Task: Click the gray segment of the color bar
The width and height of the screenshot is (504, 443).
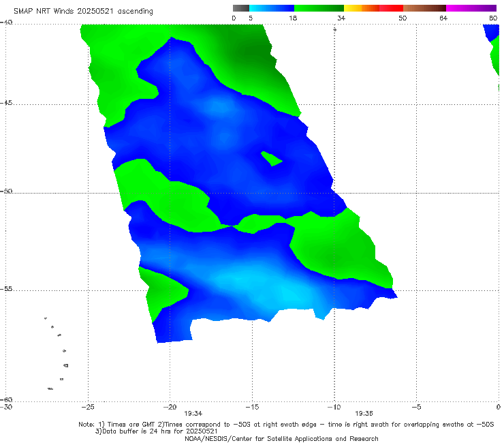Action: click(241, 8)
